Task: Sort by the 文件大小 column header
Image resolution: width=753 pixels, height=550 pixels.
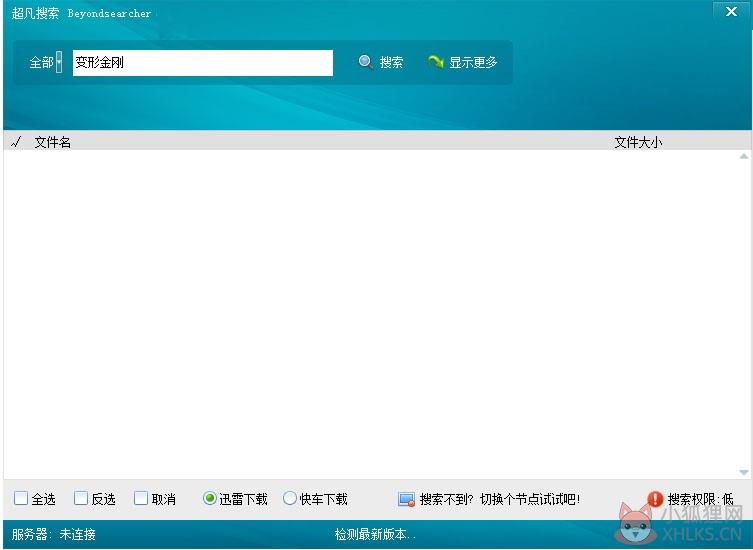Action: (638, 142)
